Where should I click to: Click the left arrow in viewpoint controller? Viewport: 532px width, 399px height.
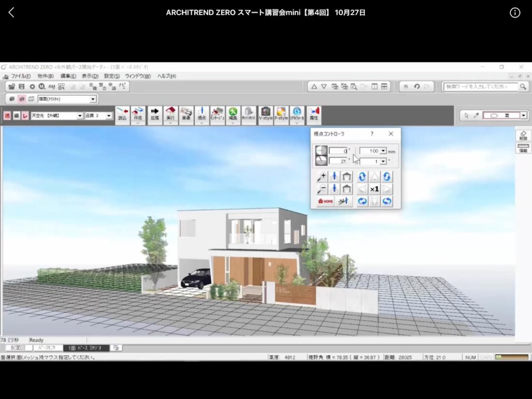coord(362,189)
